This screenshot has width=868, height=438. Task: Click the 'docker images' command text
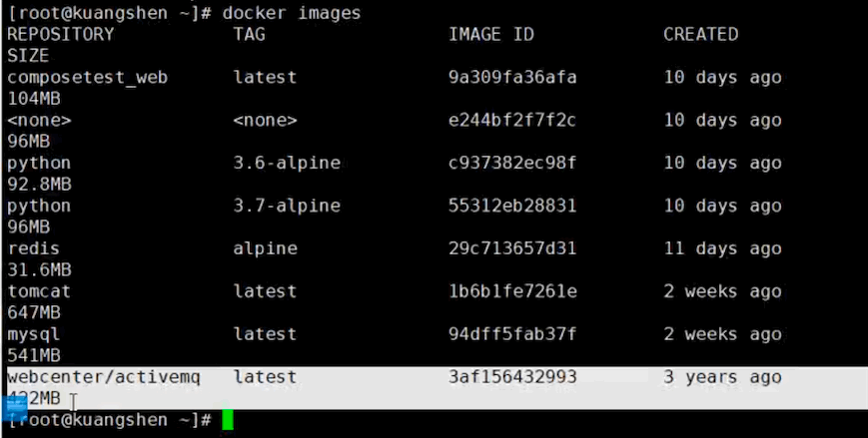click(292, 13)
